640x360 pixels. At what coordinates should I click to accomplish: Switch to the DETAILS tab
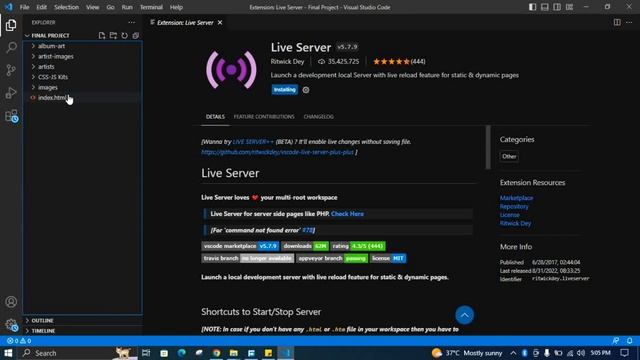(x=215, y=117)
